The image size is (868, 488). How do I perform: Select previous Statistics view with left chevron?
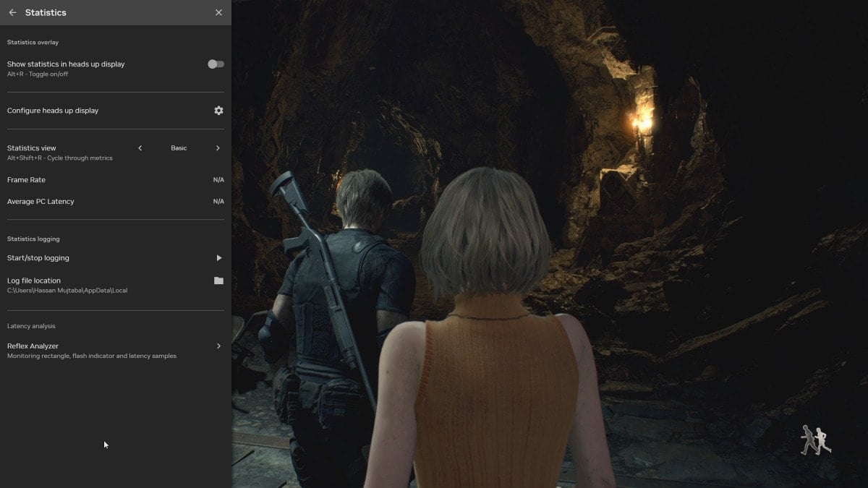[140, 148]
